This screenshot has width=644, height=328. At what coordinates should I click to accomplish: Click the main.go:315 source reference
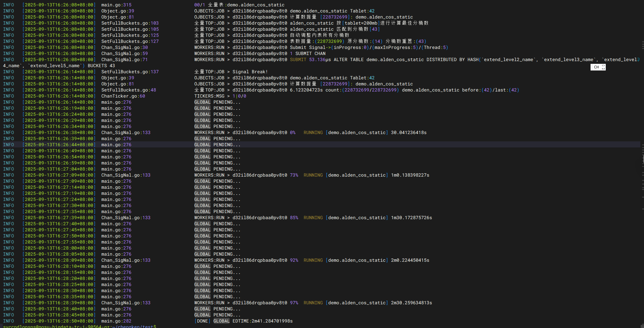point(116,5)
